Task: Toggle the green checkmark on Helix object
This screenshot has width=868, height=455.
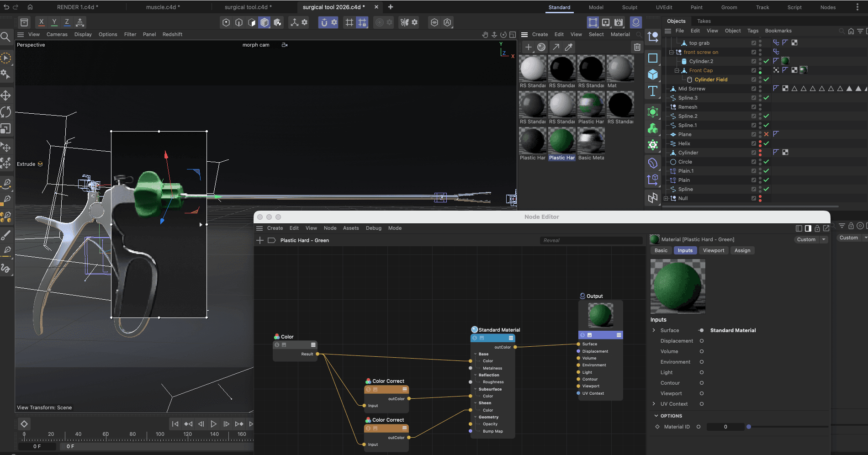Action: click(x=766, y=143)
